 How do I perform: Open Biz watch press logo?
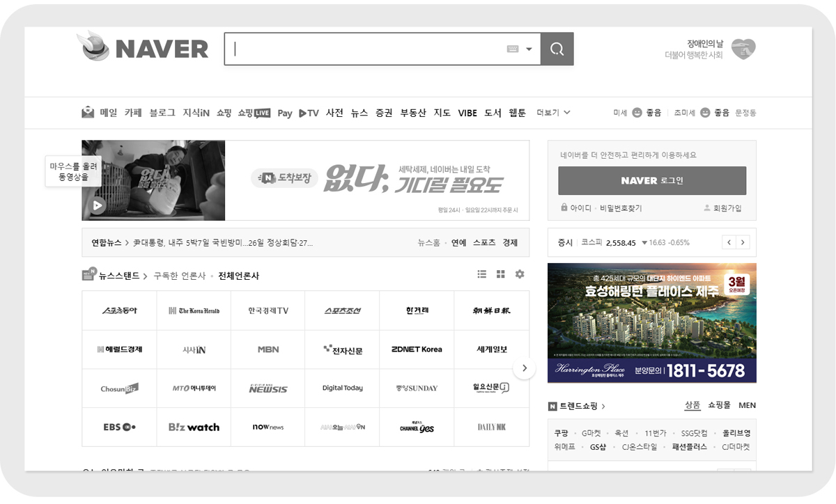pos(194,427)
